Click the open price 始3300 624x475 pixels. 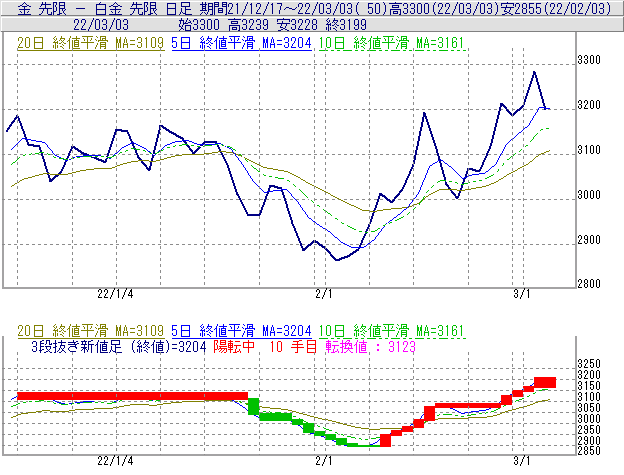coord(199,25)
